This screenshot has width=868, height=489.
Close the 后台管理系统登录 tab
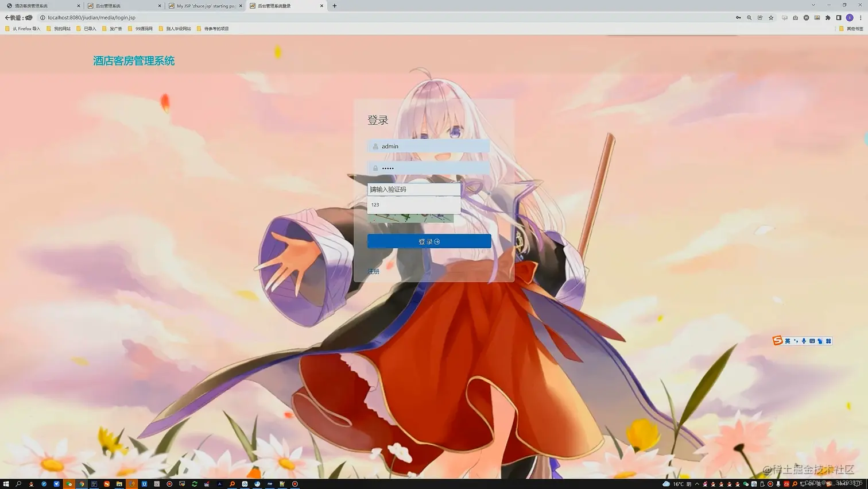click(x=321, y=6)
